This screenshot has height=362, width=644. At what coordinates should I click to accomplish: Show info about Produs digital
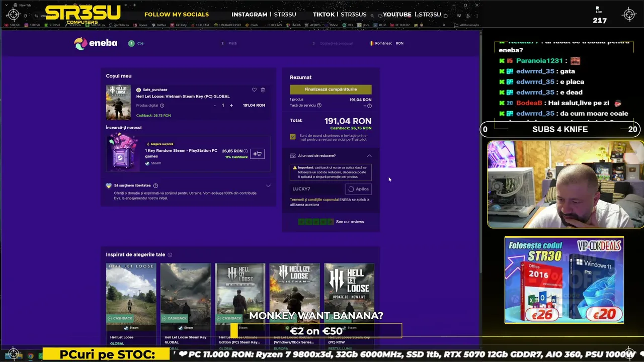(162, 106)
